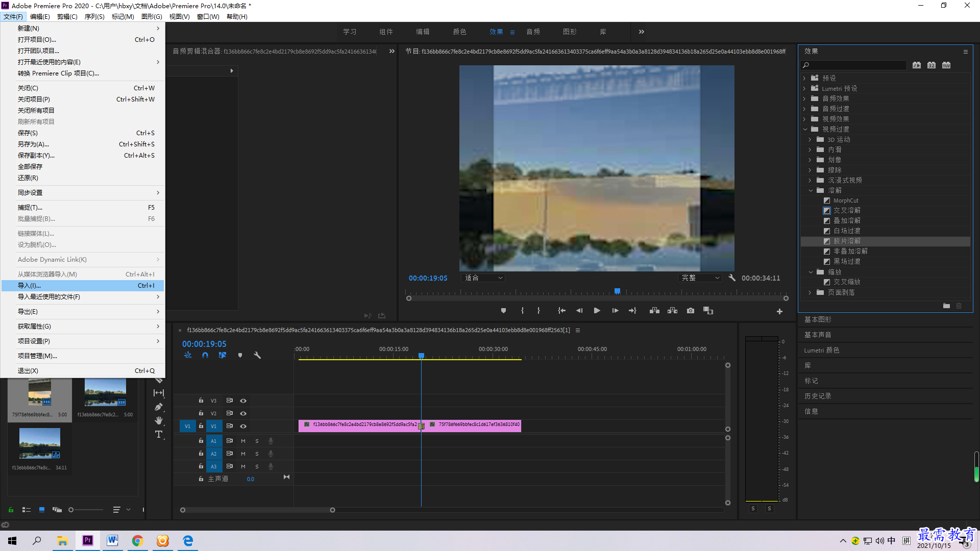Collapse the 视频过渡 folder

pos(805,129)
